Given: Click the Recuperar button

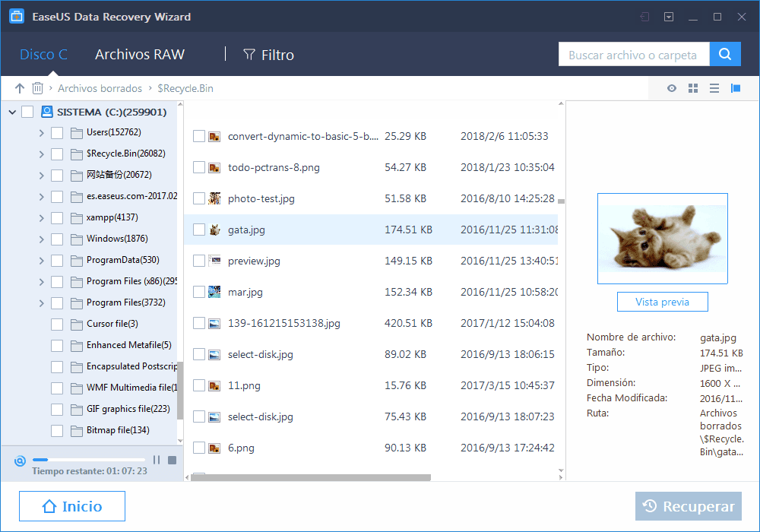Looking at the screenshot, I should (x=688, y=505).
